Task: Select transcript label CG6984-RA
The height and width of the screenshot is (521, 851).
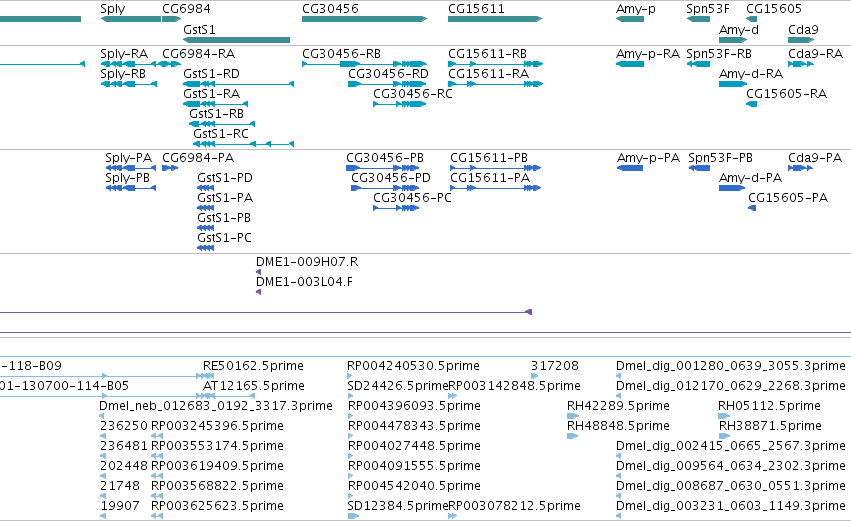Action: tap(198, 54)
